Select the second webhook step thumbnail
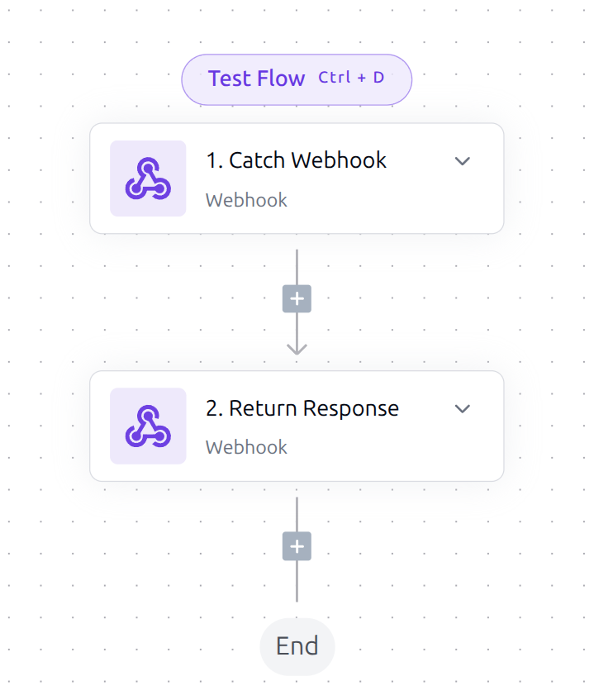 [x=147, y=426]
